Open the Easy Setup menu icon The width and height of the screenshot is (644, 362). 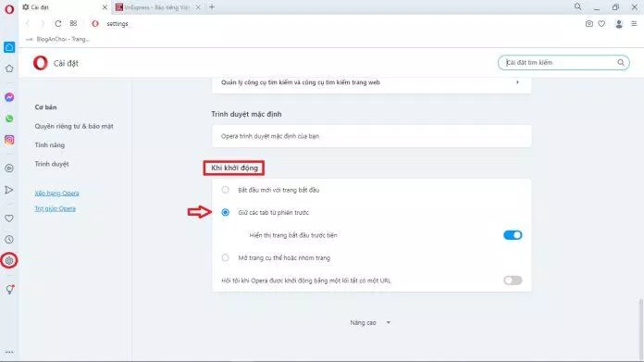click(634, 24)
